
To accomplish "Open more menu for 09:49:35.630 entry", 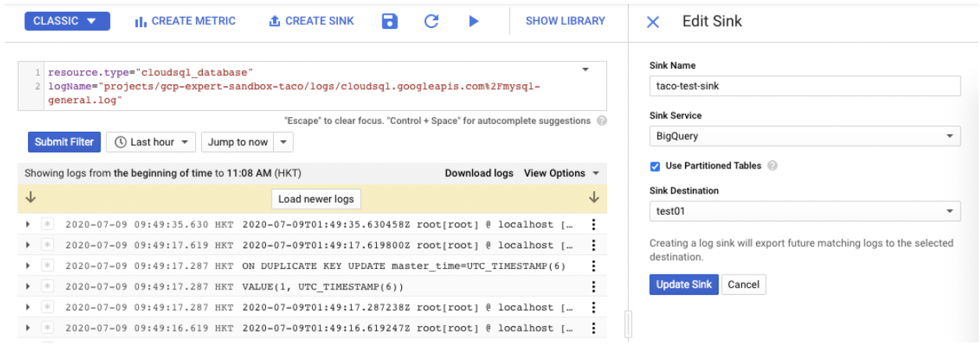I will (594, 225).
